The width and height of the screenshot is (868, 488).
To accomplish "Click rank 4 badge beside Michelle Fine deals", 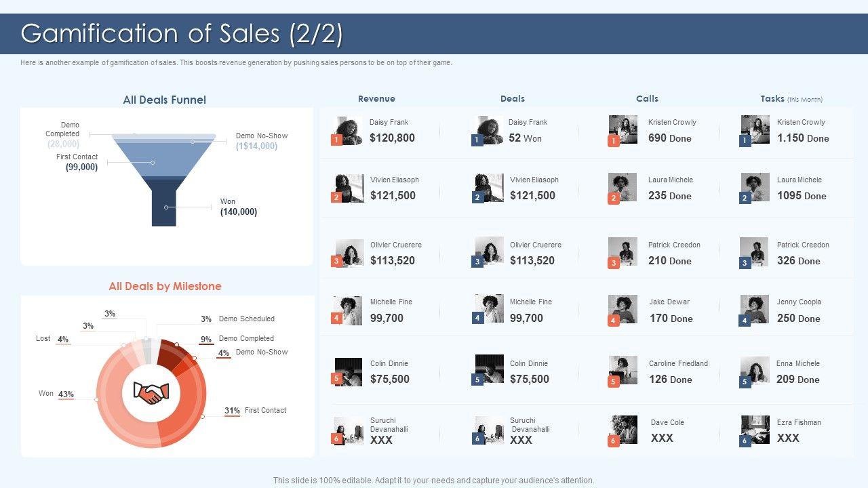I will tap(477, 318).
